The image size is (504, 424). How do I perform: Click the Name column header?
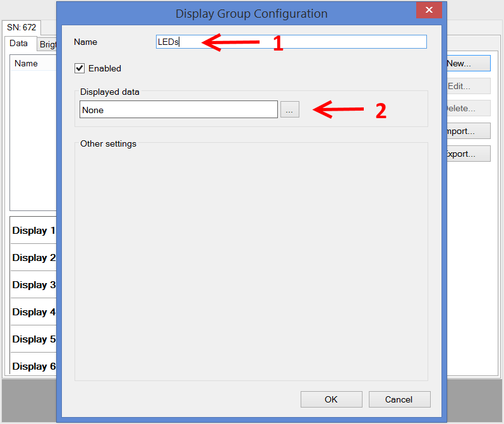27,63
